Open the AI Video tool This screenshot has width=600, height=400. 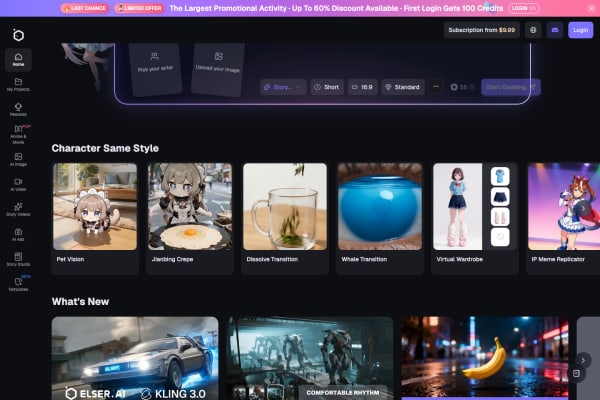tap(18, 184)
